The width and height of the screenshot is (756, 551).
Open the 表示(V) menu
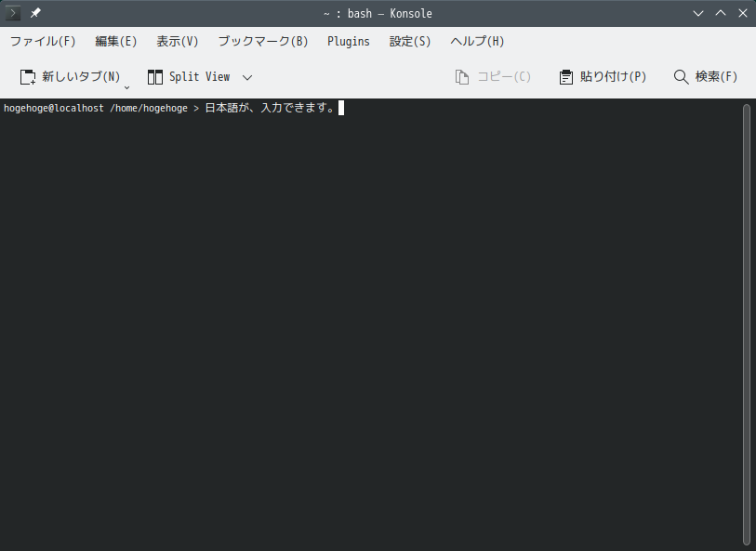(x=178, y=42)
